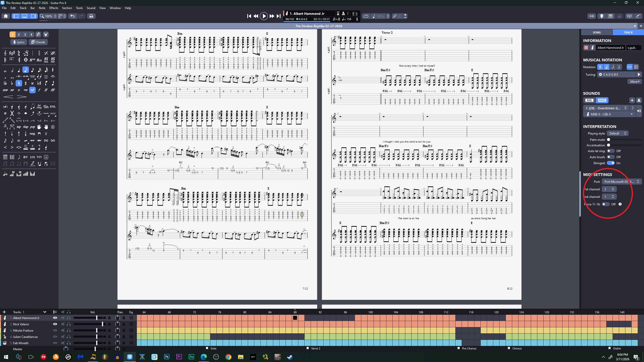
Task: Jump to the first bar with the skip-to-start button
Action: [249, 16]
